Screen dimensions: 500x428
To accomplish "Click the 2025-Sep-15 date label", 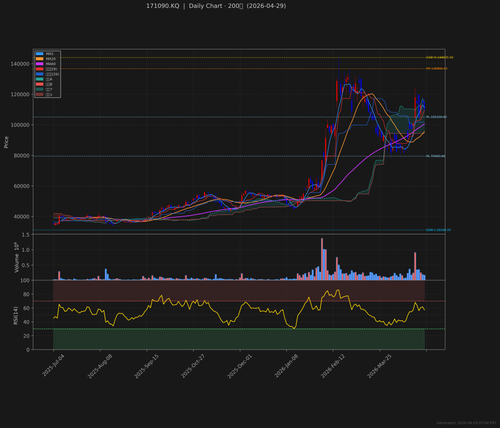I will 147,366.
